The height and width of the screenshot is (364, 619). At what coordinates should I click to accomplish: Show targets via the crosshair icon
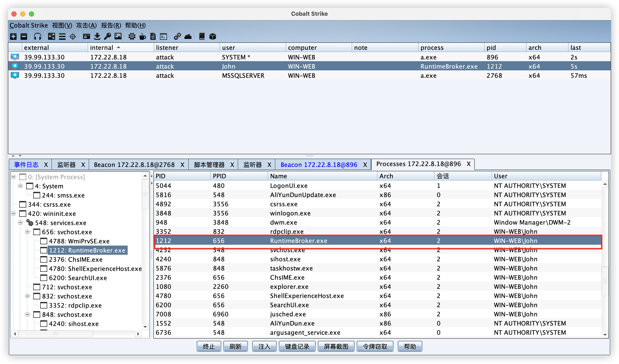click(x=73, y=36)
